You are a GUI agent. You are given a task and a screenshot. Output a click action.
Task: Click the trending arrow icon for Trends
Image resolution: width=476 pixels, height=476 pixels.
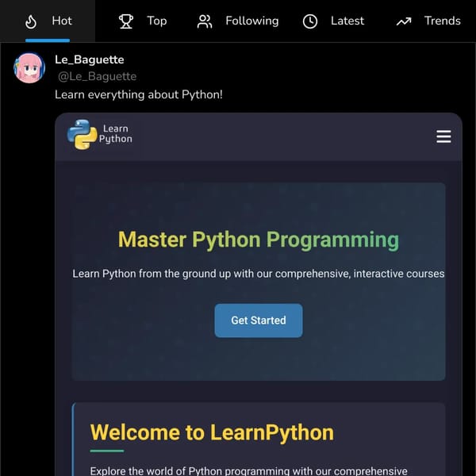(x=404, y=21)
